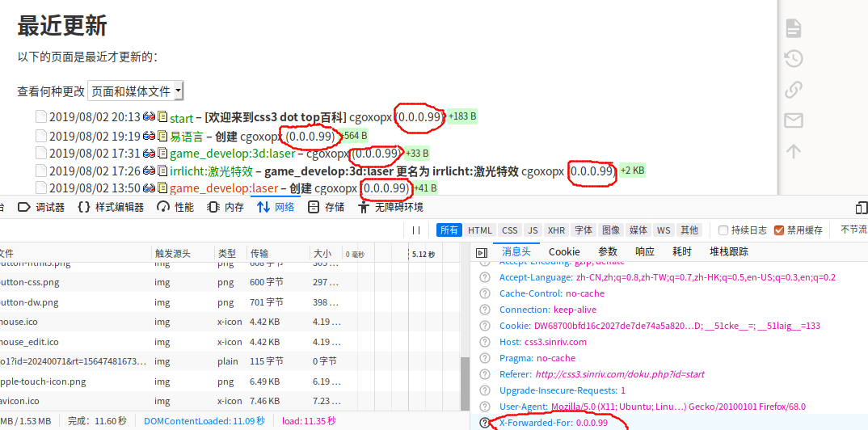
Task: Switch to the 内存 devtools tab
Action: pos(225,208)
